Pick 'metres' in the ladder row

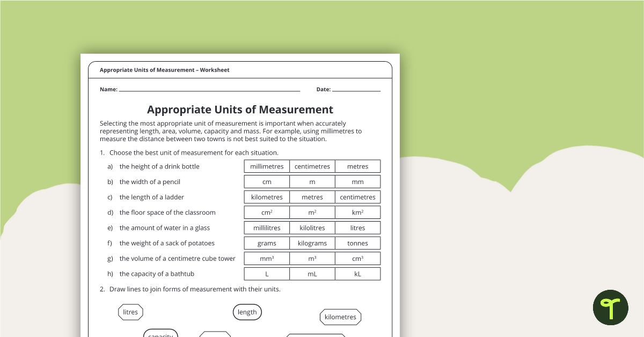[x=312, y=197]
